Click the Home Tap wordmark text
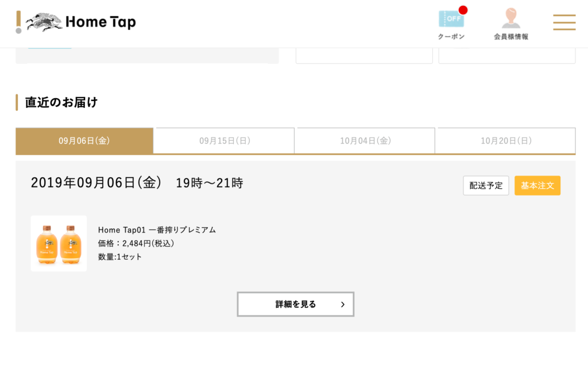Image resolution: width=588 pixels, height=370 pixels. coord(100,22)
